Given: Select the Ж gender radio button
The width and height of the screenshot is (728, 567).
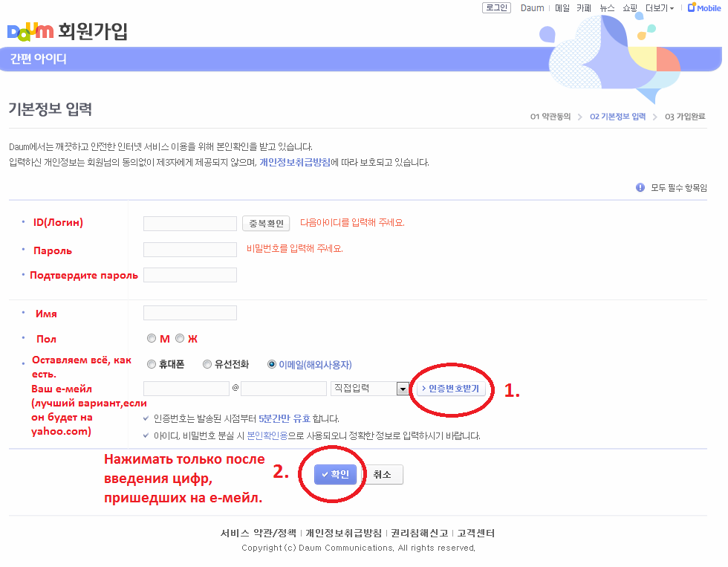Looking at the screenshot, I should 180,339.
